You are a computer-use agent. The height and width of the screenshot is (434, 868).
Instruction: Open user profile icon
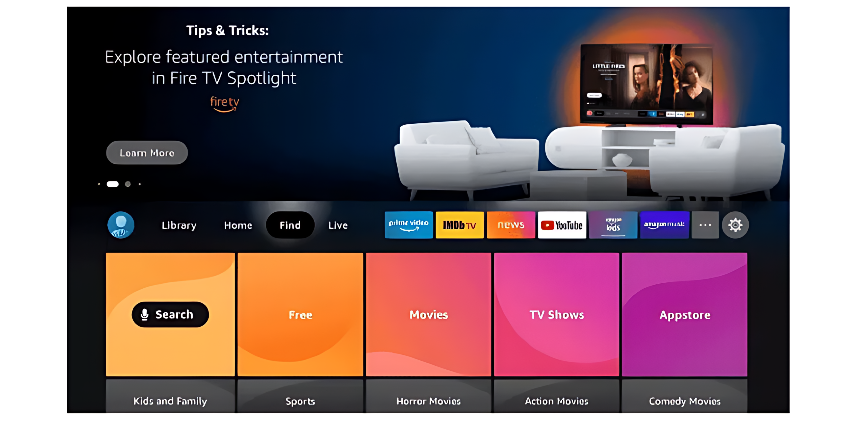tap(121, 225)
